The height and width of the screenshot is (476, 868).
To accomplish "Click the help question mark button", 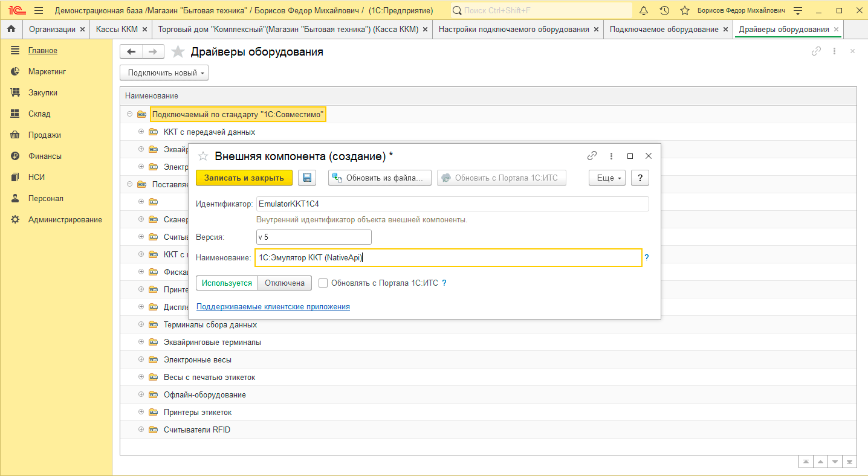I will tap(640, 178).
